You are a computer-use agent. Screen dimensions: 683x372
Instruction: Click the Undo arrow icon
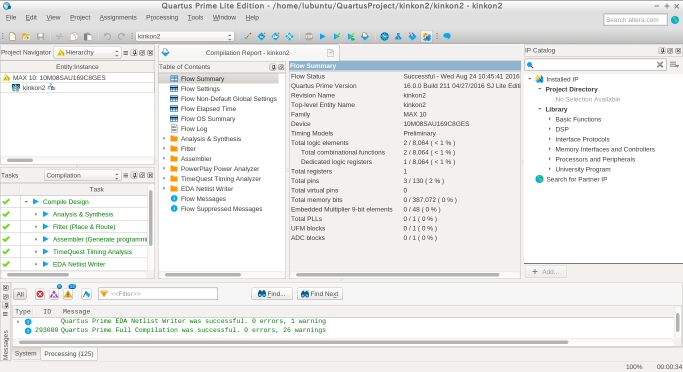point(107,37)
